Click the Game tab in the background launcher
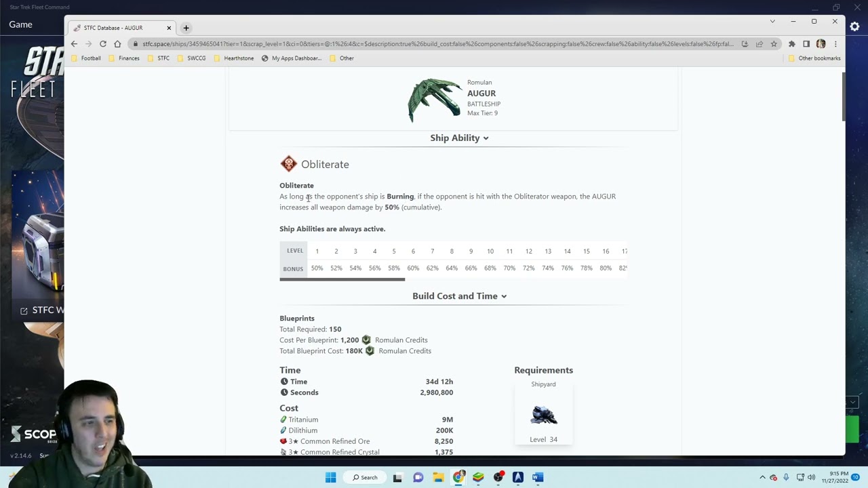868x488 pixels. pos(20,24)
